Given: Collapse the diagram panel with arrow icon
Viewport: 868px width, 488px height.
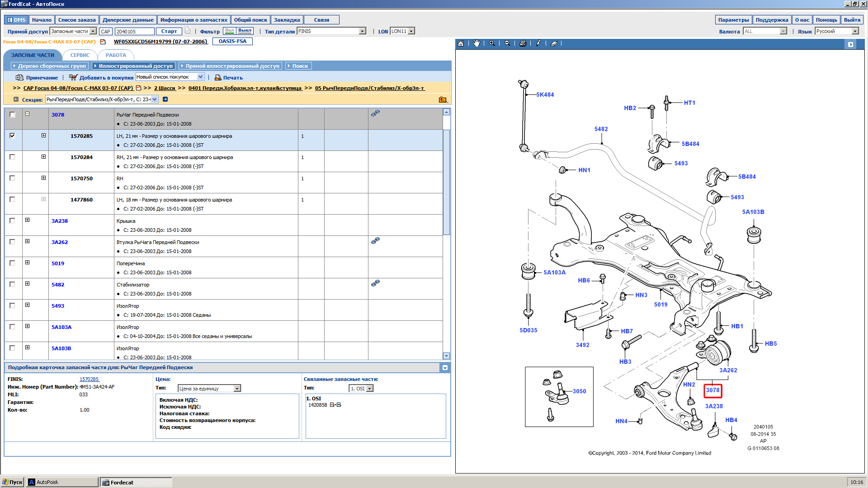Looking at the screenshot, I should 850,44.
